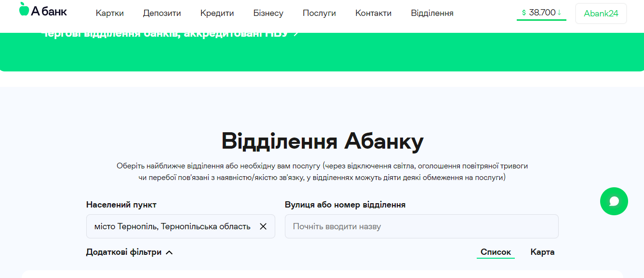Viewport: 644px width, 278px height.
Task: Go to the Контакти page
Action: coord(374,13)
